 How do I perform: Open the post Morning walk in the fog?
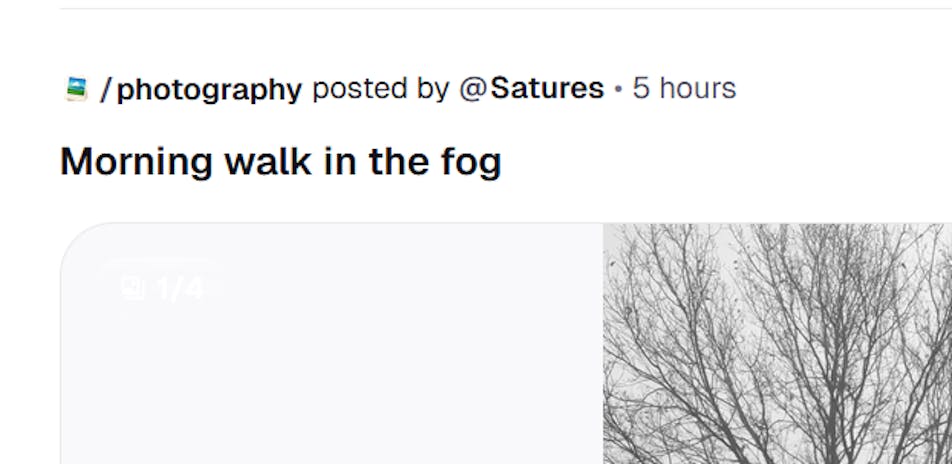pos(280,161)
